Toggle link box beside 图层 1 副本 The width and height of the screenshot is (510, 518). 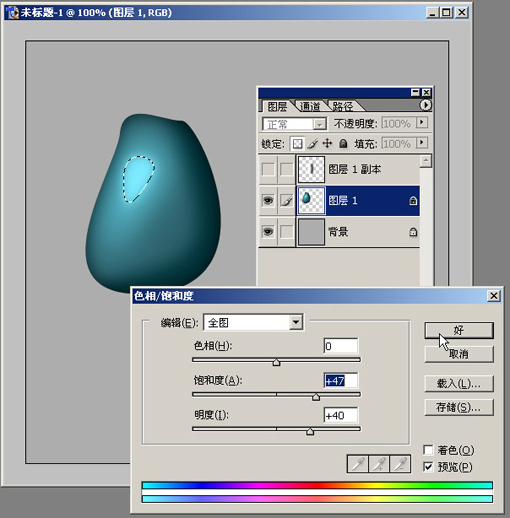point(286,169)
